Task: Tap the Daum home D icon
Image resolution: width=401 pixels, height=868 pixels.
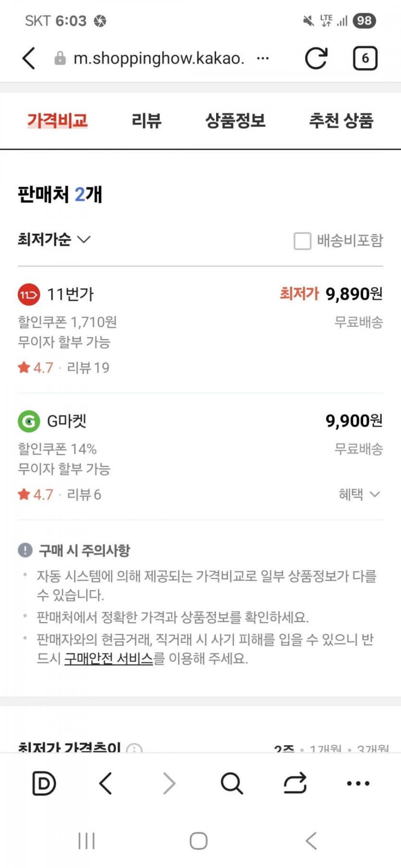Action: [x=44, y=784]
